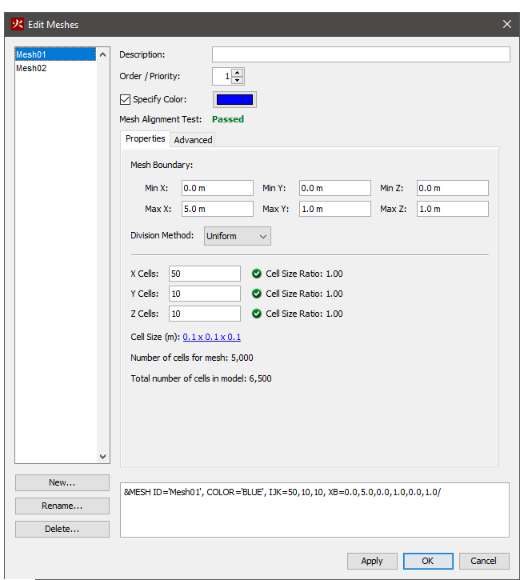
Task: Click the Apply button
Action: pos(372,561)
